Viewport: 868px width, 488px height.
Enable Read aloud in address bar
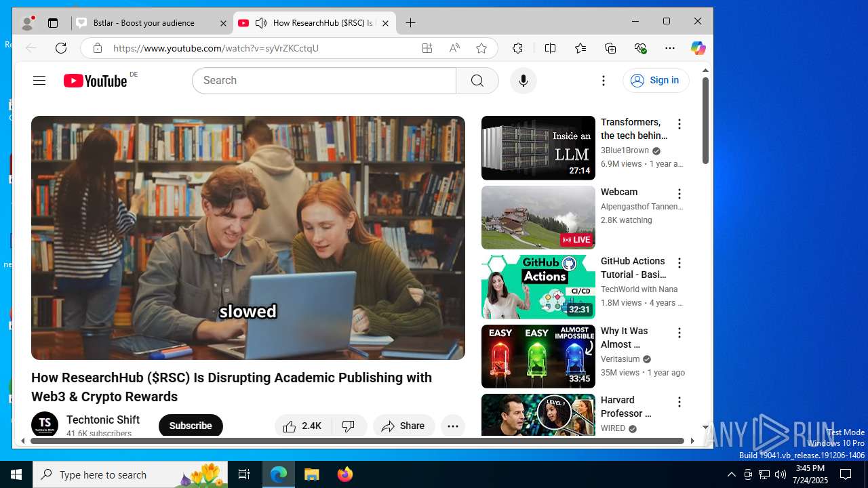coord(454,48)
